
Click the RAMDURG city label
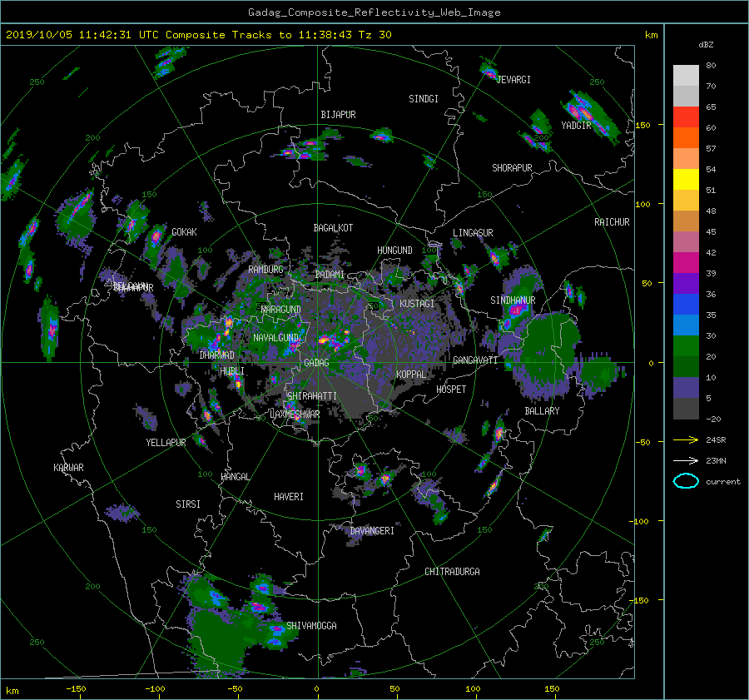pyautogui.click(x=265, y=270)
